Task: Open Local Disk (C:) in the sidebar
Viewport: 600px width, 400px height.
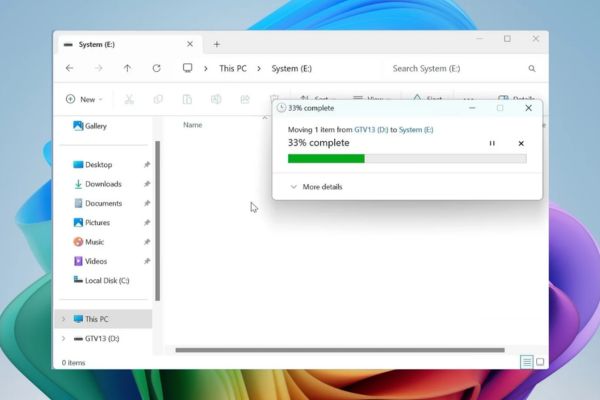Action: pyautogui.click(x=101, y=281)
